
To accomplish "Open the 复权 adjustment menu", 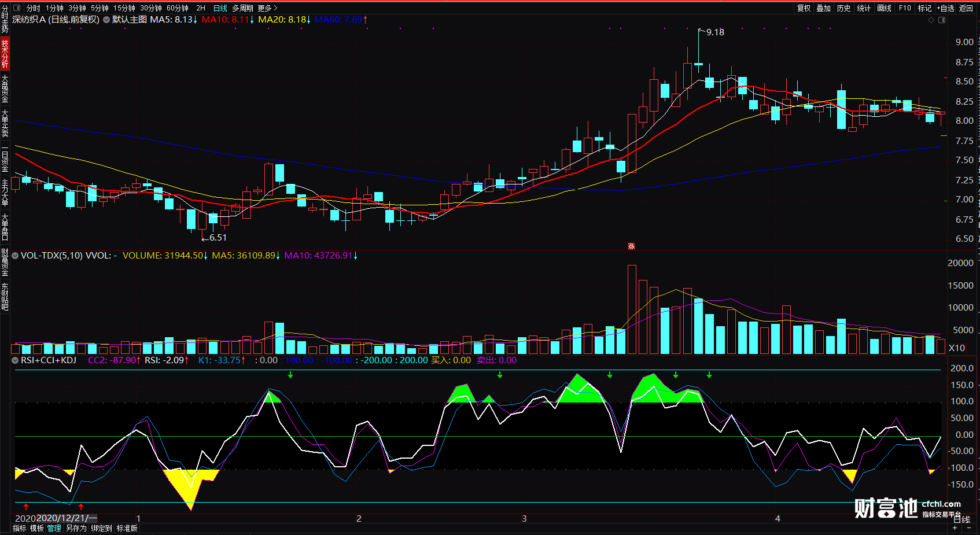I will pos(804,8).
